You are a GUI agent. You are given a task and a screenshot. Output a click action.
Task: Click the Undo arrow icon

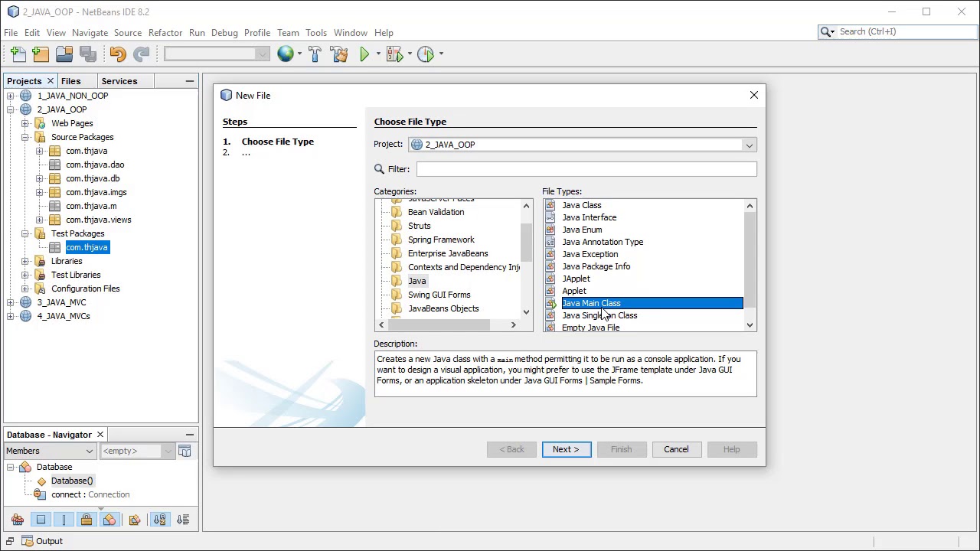coord(118,54)
